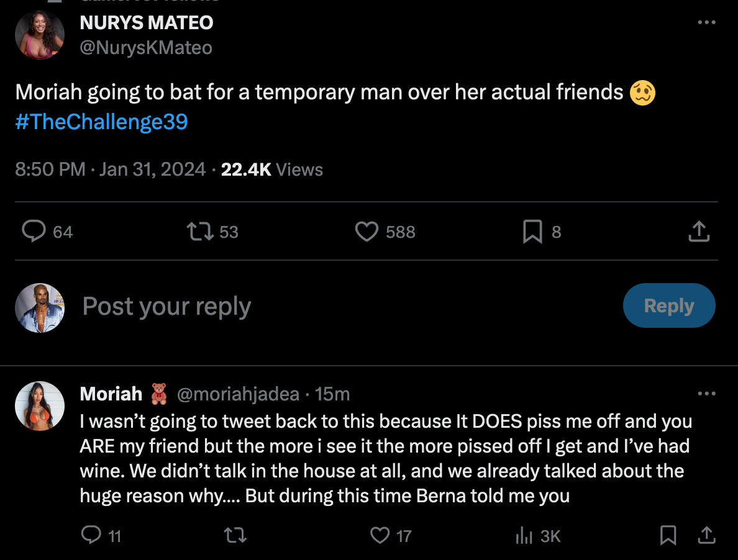Open more options on Moriah's reply
738x560 pixels.
click(x=706, y=394)
